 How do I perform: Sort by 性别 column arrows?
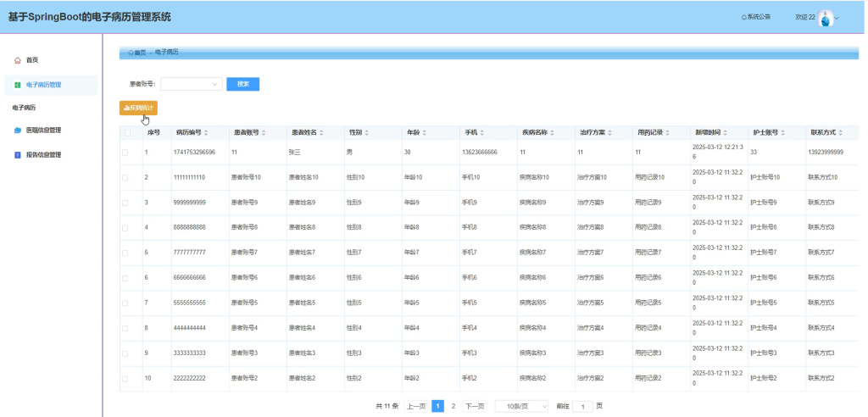(x=367, y=133)
